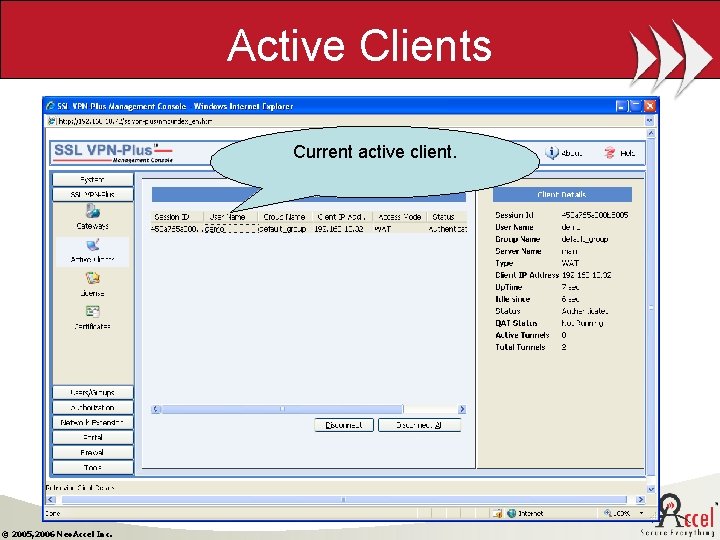
Task: Sort by Session ID column header
Action: (x=177, y=217)
